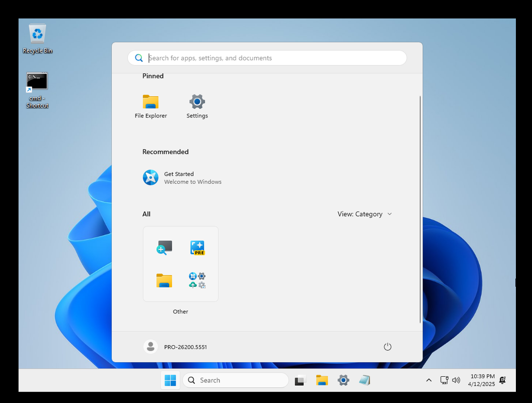Click the Pinned section heading
The height and width of the screenshot is (403, 532).
pyautogui.click(x=153, y=76)
